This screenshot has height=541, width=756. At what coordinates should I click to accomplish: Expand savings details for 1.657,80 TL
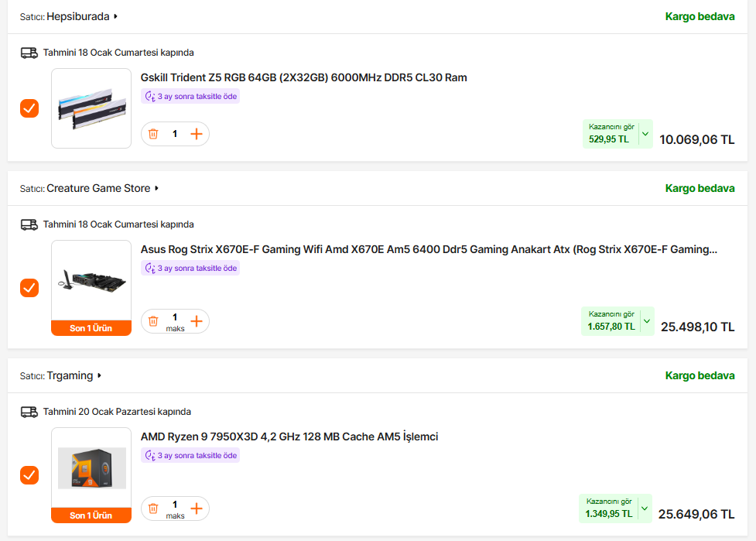pyautogui.click(x=647, y=320)
